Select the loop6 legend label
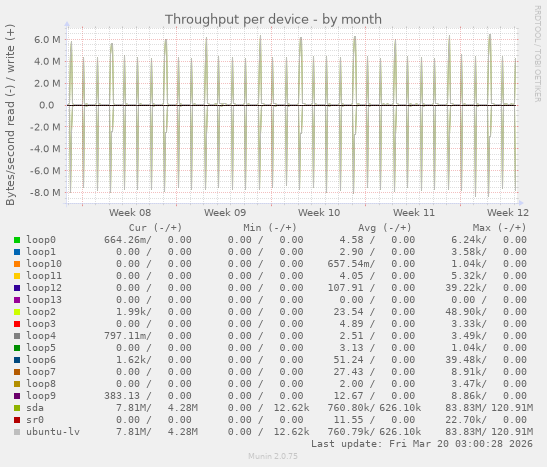547x467 pixels. pos(41,360)
